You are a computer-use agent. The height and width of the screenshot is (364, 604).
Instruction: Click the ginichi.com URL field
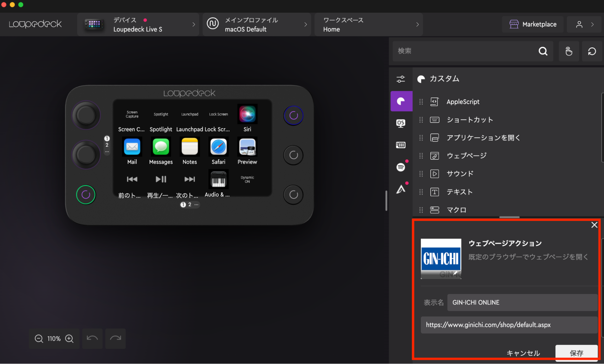point(509,325)
